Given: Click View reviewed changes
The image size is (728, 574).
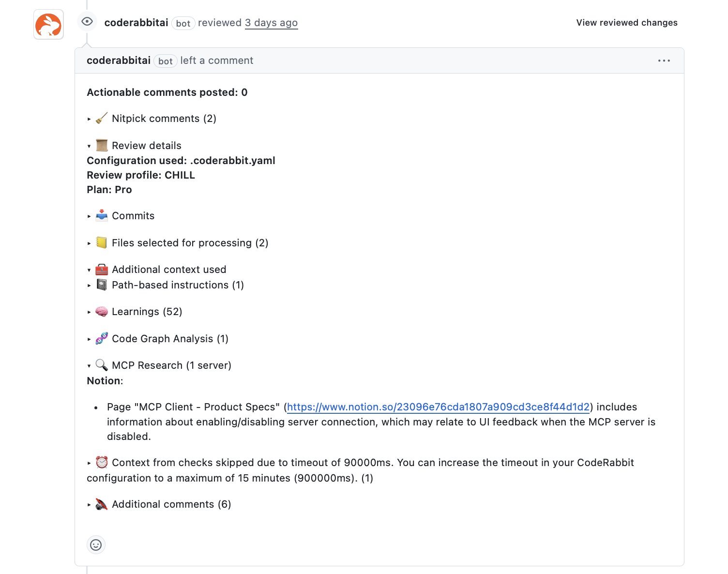Looking at the screenshot, I should [x=627, y=23].
